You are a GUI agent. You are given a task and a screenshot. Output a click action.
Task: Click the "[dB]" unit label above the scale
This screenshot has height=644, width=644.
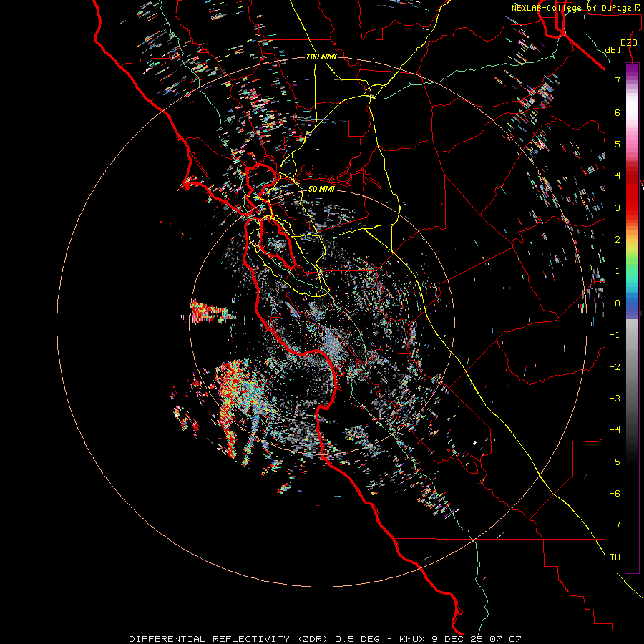611,49
